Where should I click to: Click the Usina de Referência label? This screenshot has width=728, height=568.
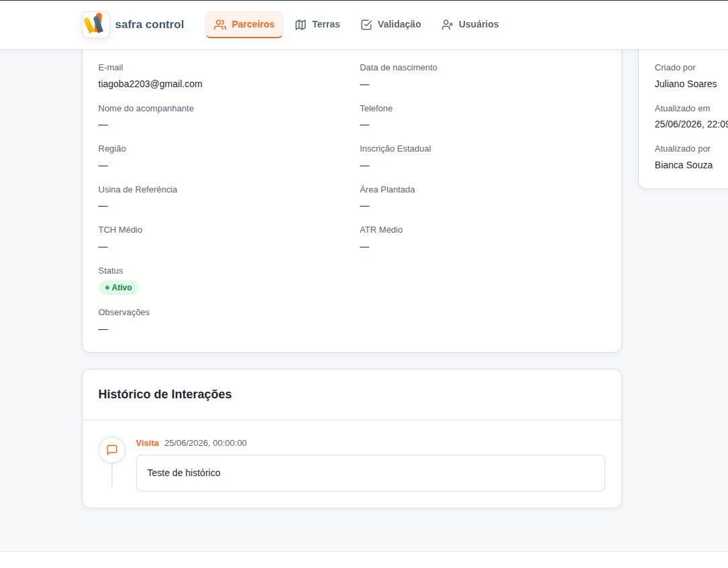[138, 189]
